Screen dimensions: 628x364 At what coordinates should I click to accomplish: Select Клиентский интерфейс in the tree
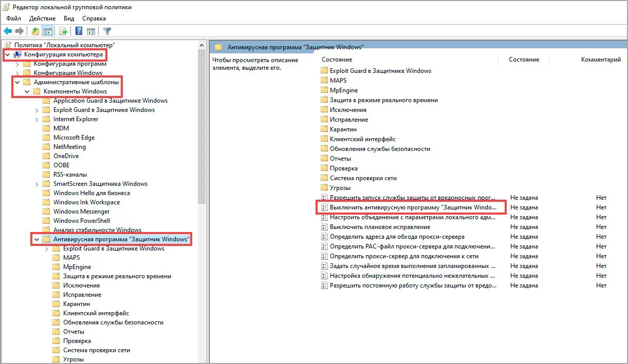tap(96, 313)
